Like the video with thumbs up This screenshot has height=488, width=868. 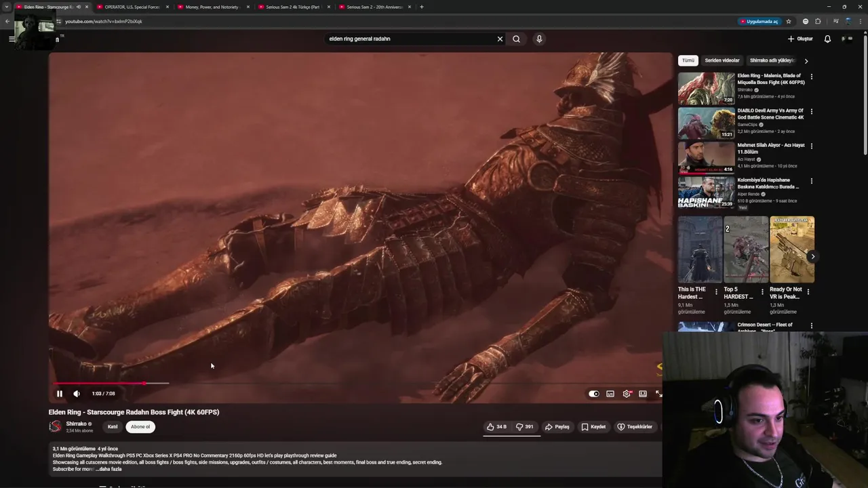[497, 427]
